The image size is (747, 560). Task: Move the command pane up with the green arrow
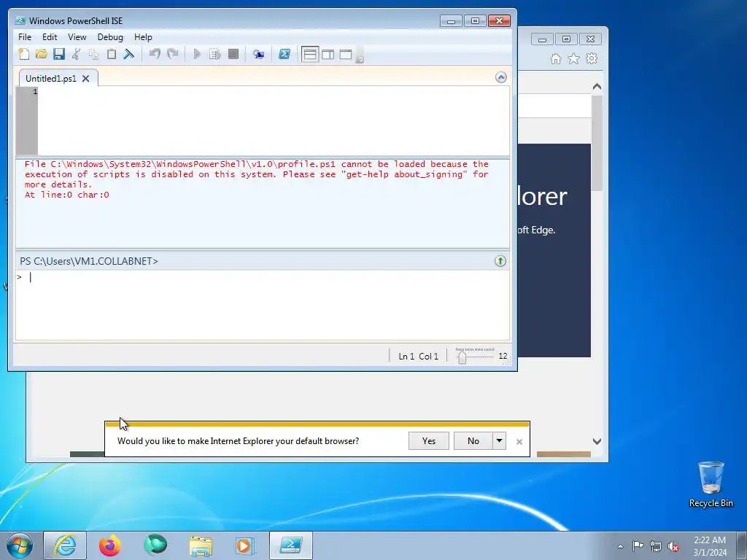point(500,261)
